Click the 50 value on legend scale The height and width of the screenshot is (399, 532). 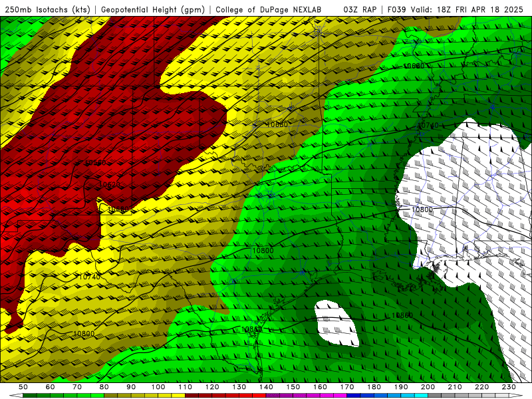point(23,387)
